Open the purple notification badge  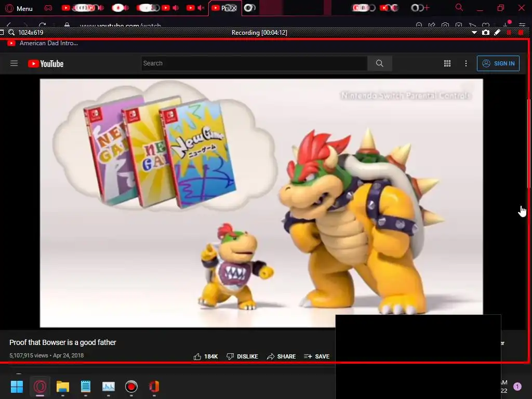tap(517, 387)
